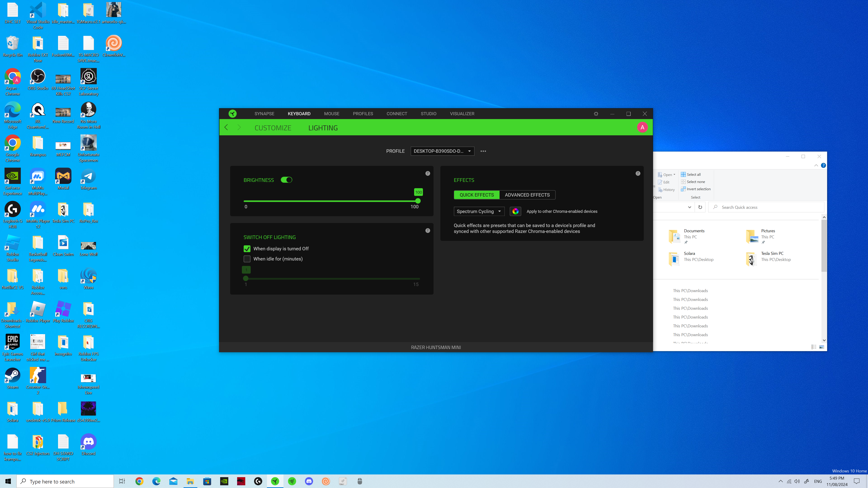Enable When idle for (minutes) checkbox

247,259
